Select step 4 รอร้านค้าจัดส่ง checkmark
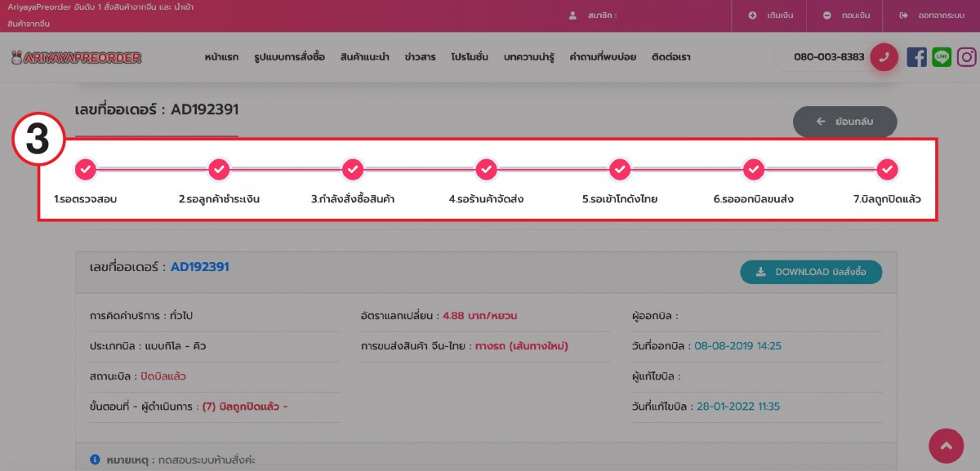 click(487, 169)
